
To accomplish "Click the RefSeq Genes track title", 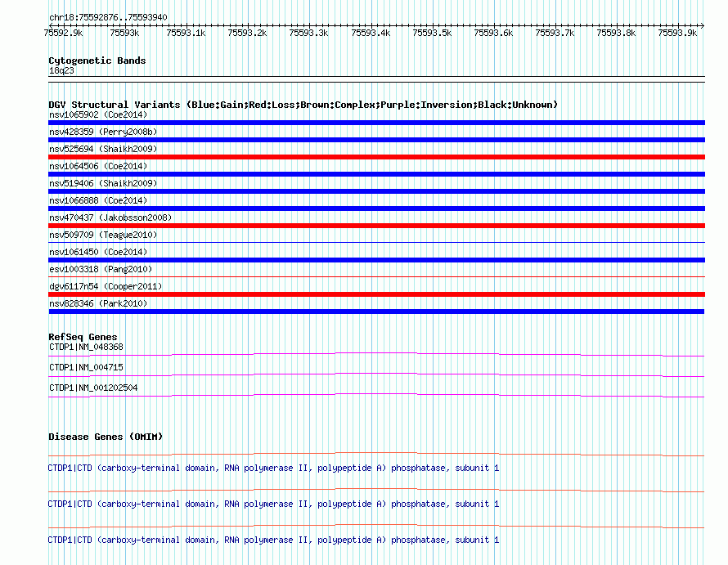I will point(83,337).
